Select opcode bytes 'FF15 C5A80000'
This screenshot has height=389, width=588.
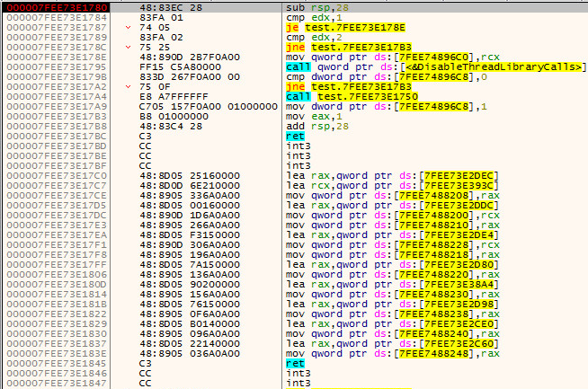pos(180,67)
